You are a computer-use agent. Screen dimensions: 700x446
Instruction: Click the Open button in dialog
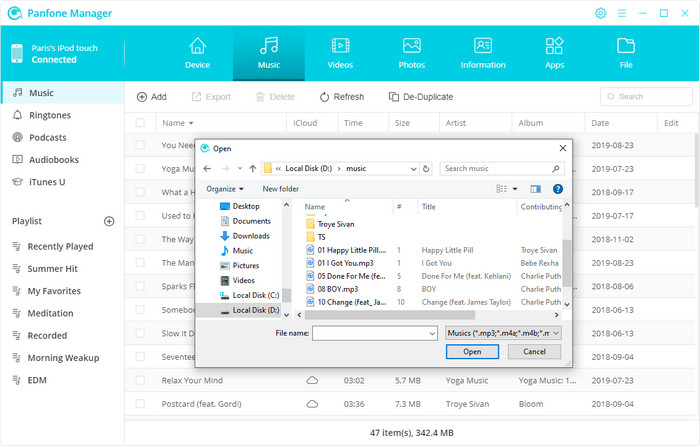click(x=472, y=352)
